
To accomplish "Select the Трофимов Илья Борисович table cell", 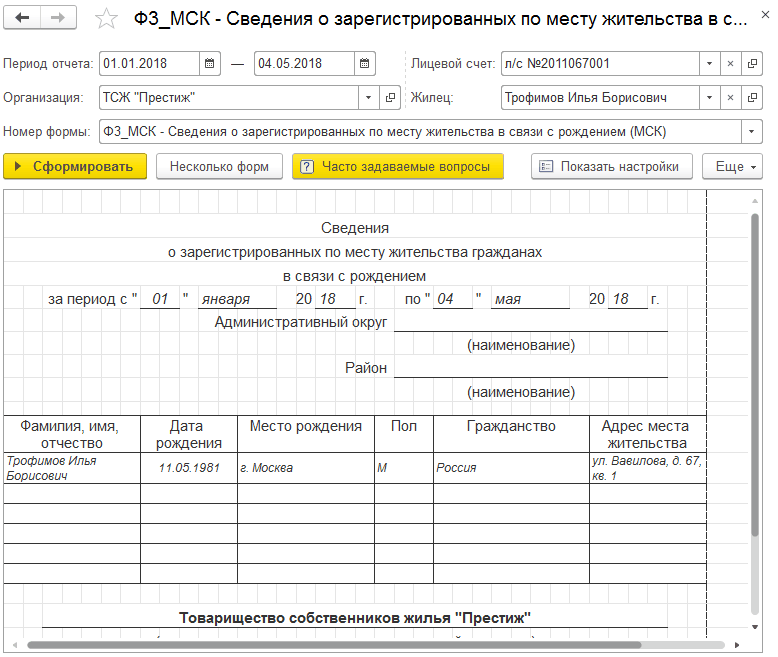I will (72, 468).
